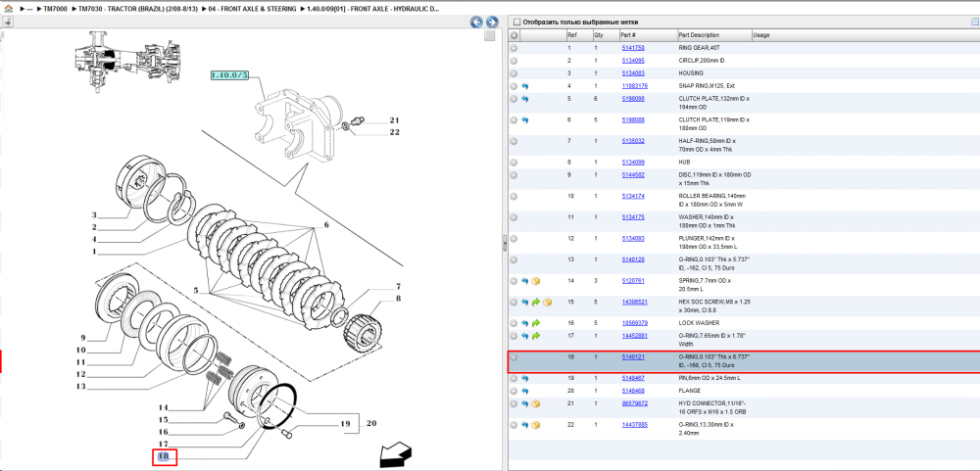980x471 pixels.
Task: Open part number 5134095 link
Action: (633, 61)
